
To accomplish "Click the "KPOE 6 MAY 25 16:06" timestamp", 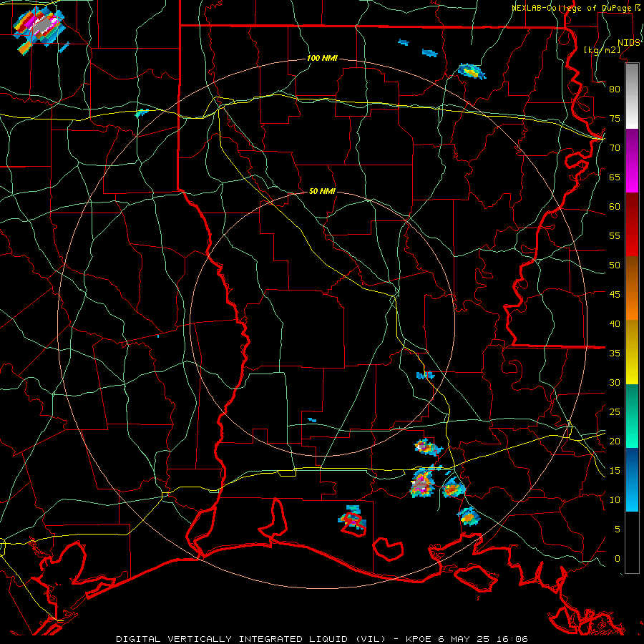I will [467, 639].
